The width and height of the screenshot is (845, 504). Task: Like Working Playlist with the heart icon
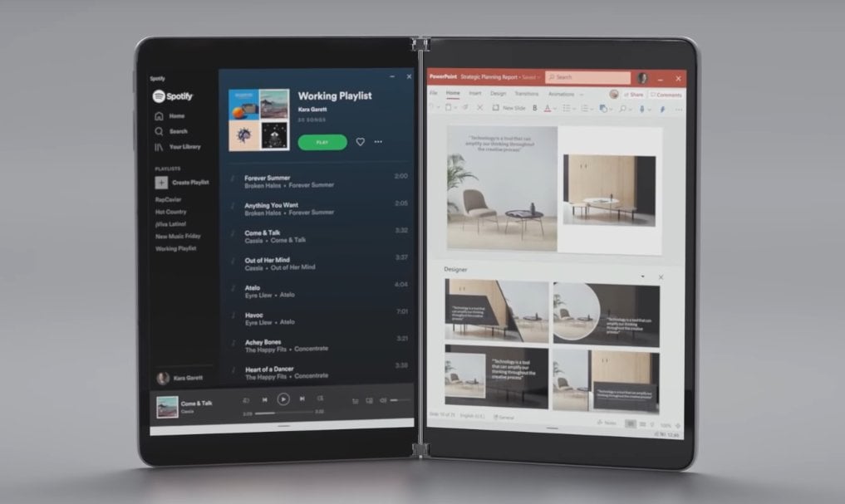[x=360, y=142]
